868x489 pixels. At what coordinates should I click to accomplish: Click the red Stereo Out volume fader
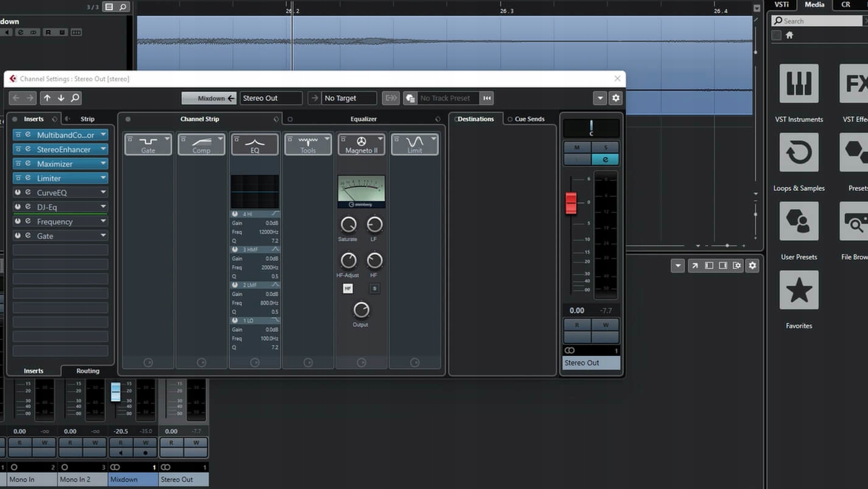tap(571, 203)
